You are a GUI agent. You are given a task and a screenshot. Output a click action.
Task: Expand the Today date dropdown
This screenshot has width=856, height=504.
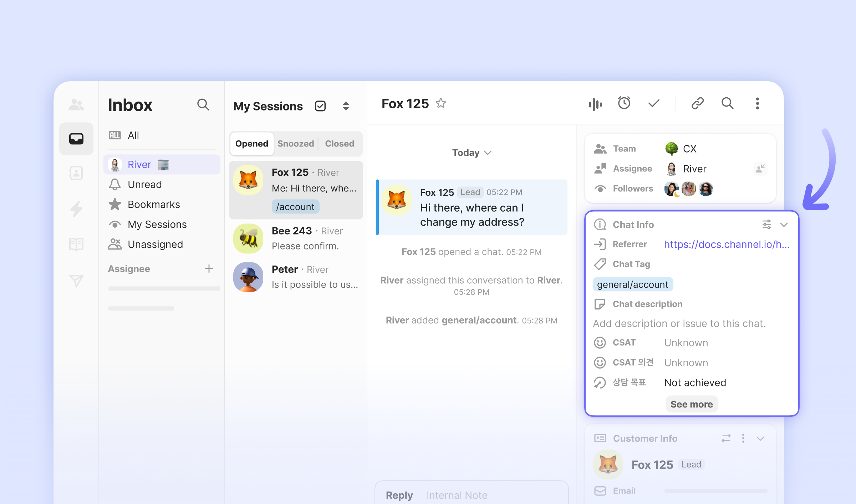pos(472,153)
